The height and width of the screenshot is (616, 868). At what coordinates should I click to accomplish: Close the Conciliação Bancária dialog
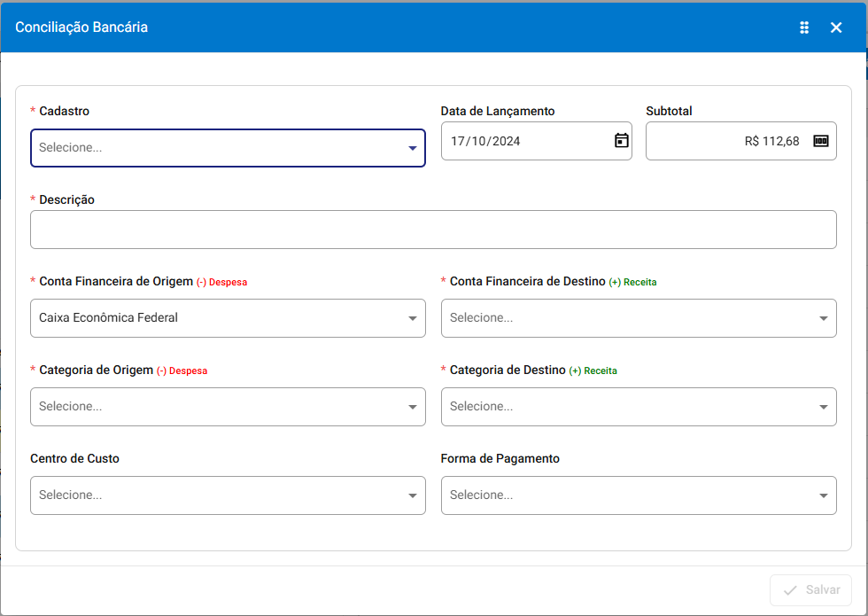pyautogui.click(x=835, y=27)
